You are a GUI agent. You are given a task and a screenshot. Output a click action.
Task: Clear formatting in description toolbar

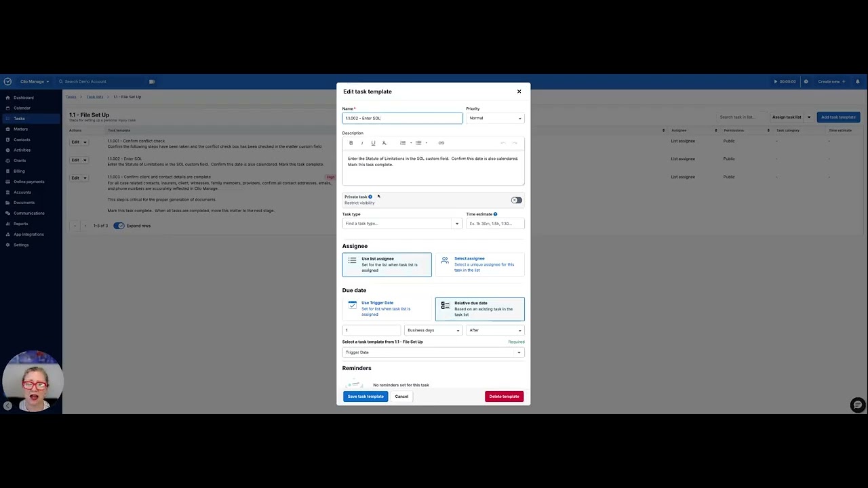[x=384, y=143]
